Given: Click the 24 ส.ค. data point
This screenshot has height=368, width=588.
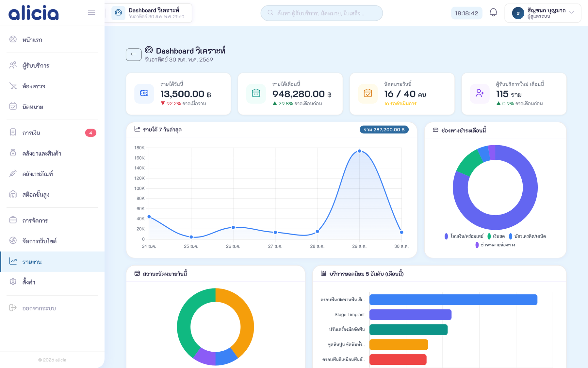Looking at the screenshot, I should [x=149, y=217].
